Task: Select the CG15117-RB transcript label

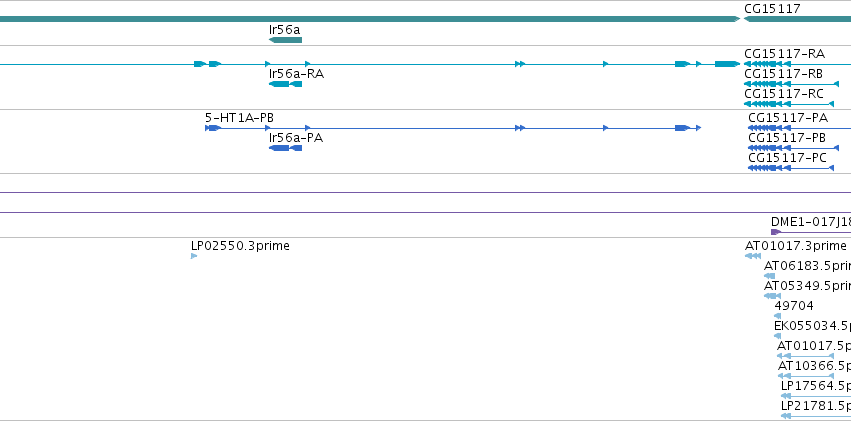Action: pyautogui.click(x=783, y=74)
